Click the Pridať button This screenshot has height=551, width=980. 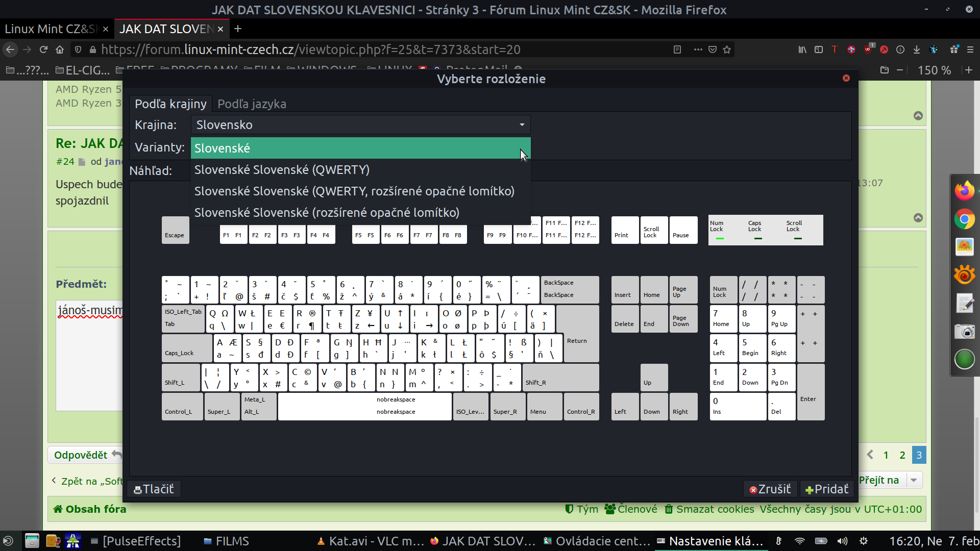[x=826, y=489]
